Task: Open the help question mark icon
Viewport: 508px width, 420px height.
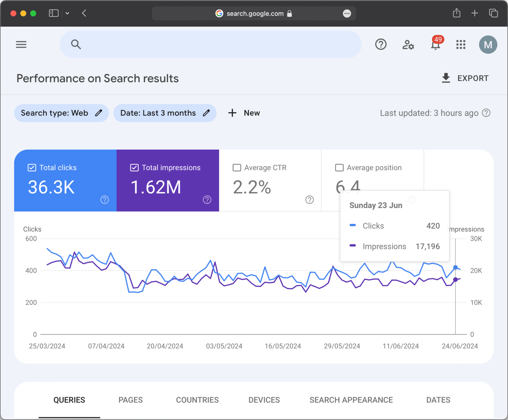Action: [x=381, y=44]
